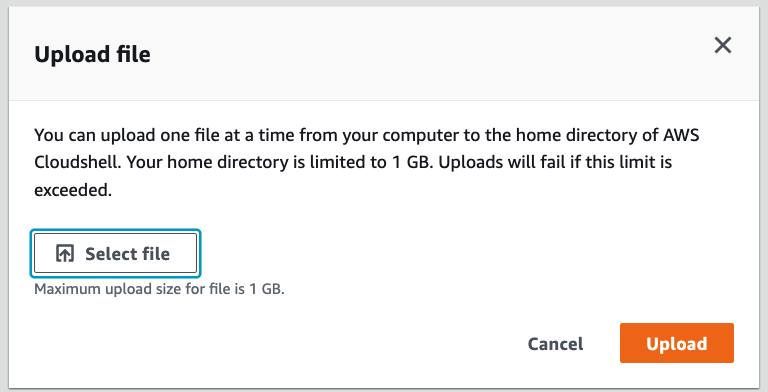This screenshot has height=392, width=768.
Task: Open the file picker via Select file
Action: [115, 253]
